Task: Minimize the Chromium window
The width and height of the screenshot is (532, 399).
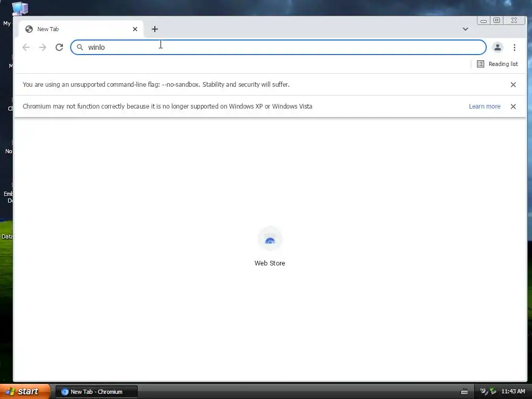Action: 484,21
